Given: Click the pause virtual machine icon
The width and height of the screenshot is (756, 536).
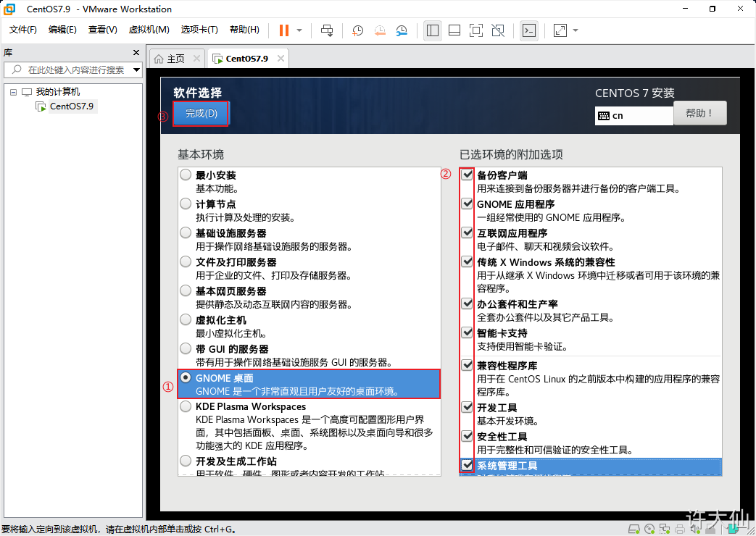Looking at the screenshot, I should tap(284, 30).
